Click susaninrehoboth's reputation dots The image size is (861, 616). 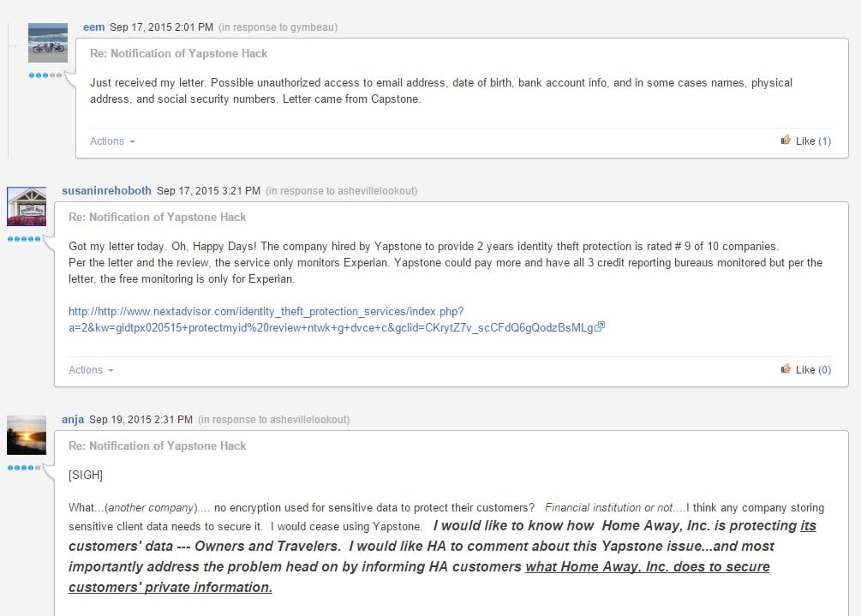click(24, 239)
